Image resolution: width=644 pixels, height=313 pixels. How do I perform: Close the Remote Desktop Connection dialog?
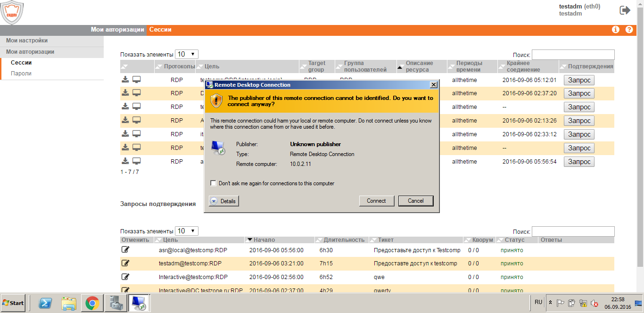(434, 85)
